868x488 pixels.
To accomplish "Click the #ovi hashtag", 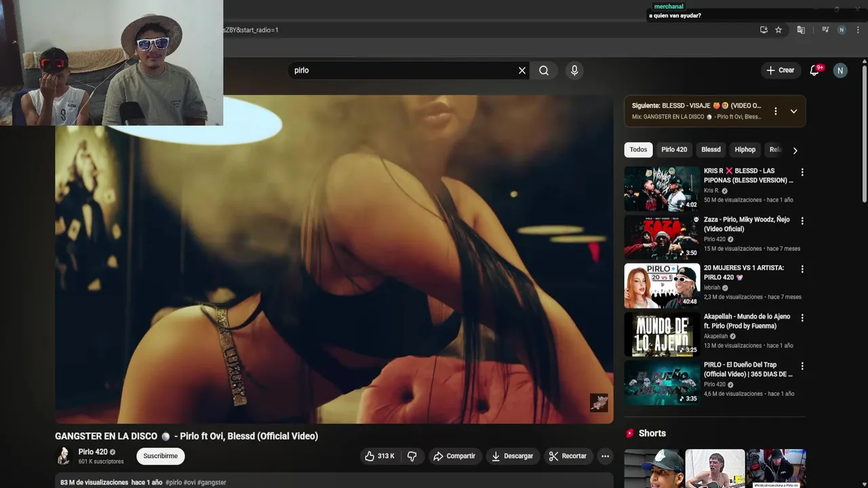I will (x=189, y=483).
